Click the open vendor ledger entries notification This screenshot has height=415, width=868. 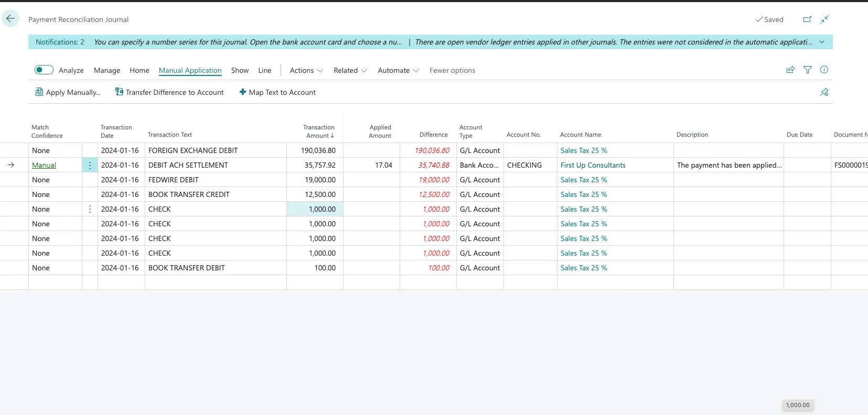coord(614,42)
